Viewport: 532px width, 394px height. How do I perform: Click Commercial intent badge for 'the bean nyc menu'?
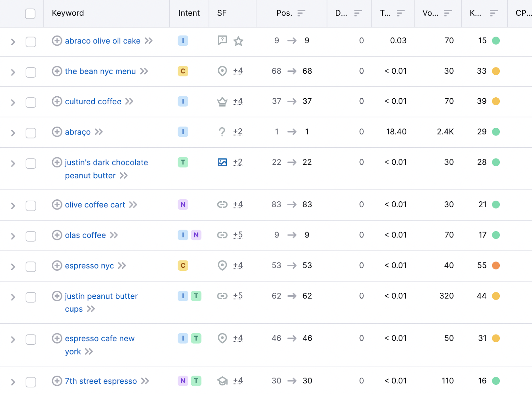183,71
